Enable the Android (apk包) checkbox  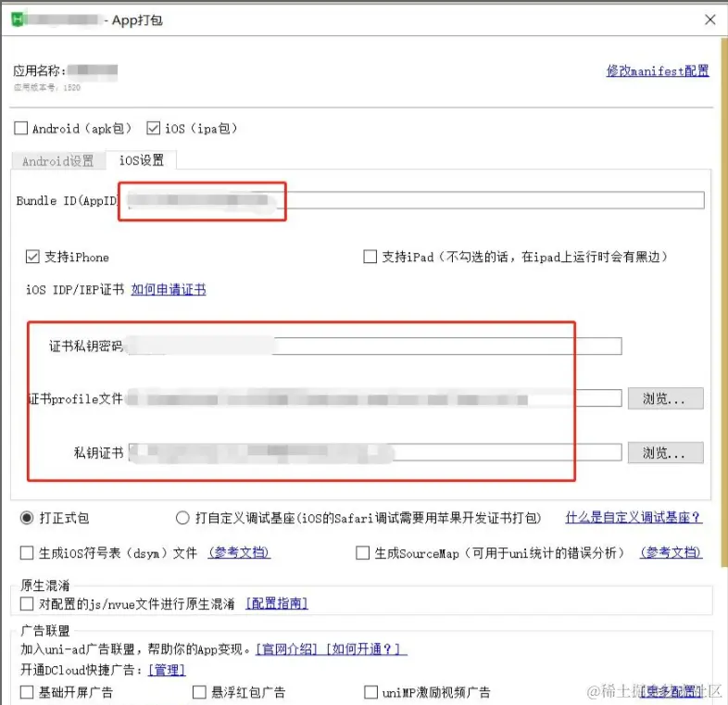click(21, 128)
